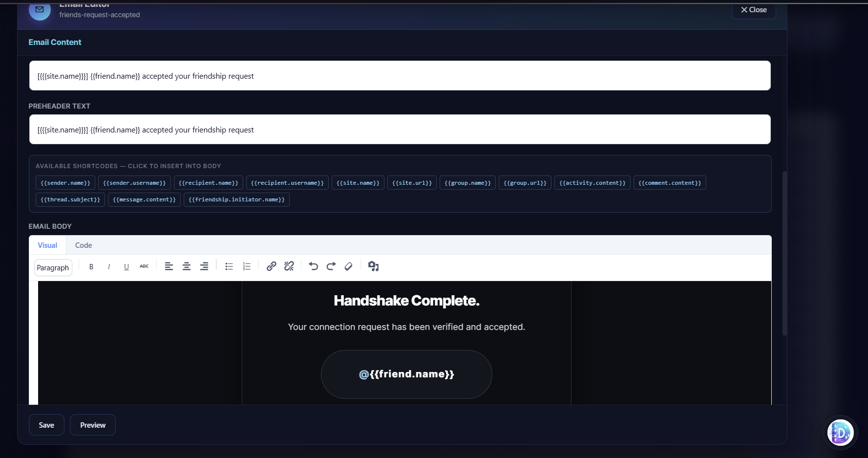This screenshot has height=458, width=868.
Task: Switch to the Visual tab
Action: [47, 245]
